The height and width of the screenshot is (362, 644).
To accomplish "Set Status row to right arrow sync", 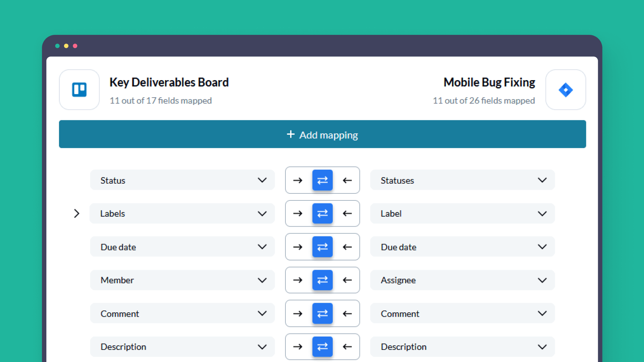I will pos(298,180).
